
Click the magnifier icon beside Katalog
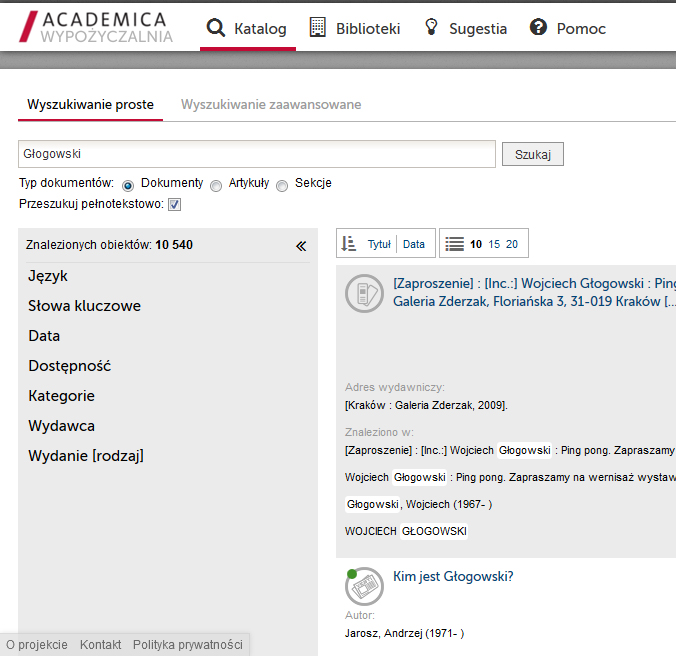coord(215,28)
